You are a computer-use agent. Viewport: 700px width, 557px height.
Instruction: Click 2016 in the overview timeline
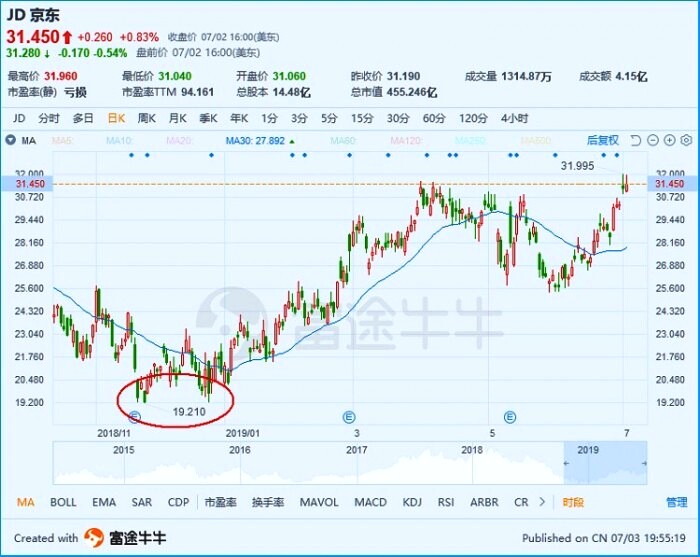coord(239,450)
